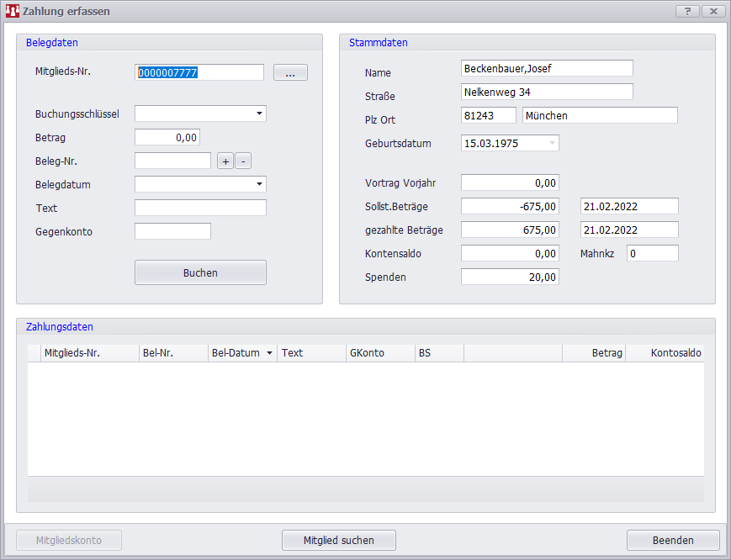Open the Geburtsdatum date picker
Image resolution: width=731 pixels, height=560 pixels.
(x=552, y=144)
